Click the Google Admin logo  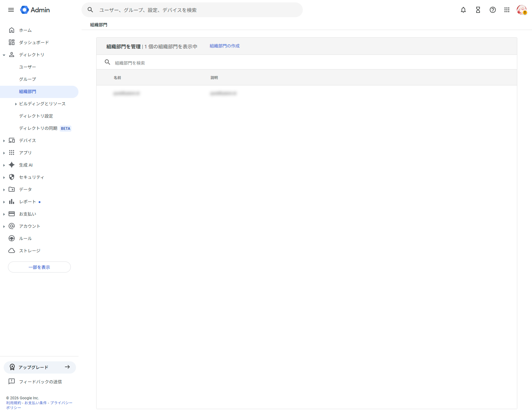point(35,10)
